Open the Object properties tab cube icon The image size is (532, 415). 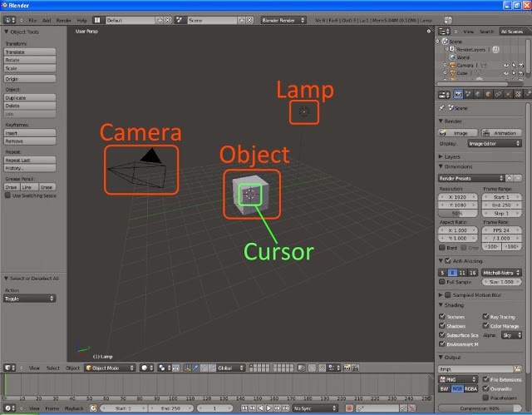coord(488,94)
